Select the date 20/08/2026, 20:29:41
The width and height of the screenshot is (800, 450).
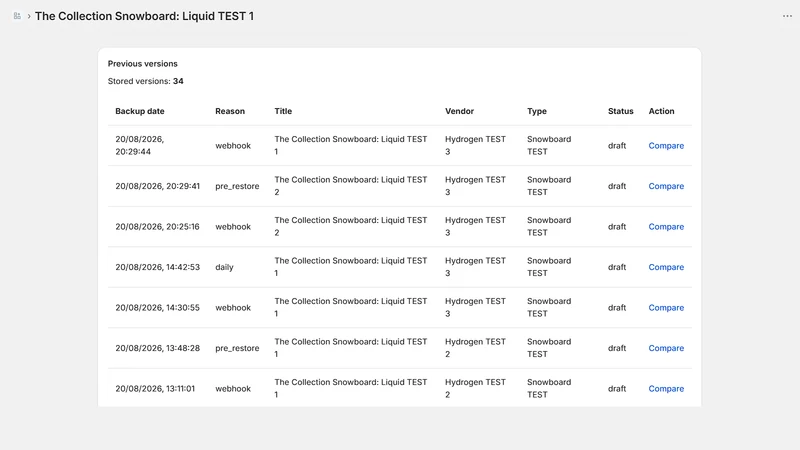(x=158, y=186)
